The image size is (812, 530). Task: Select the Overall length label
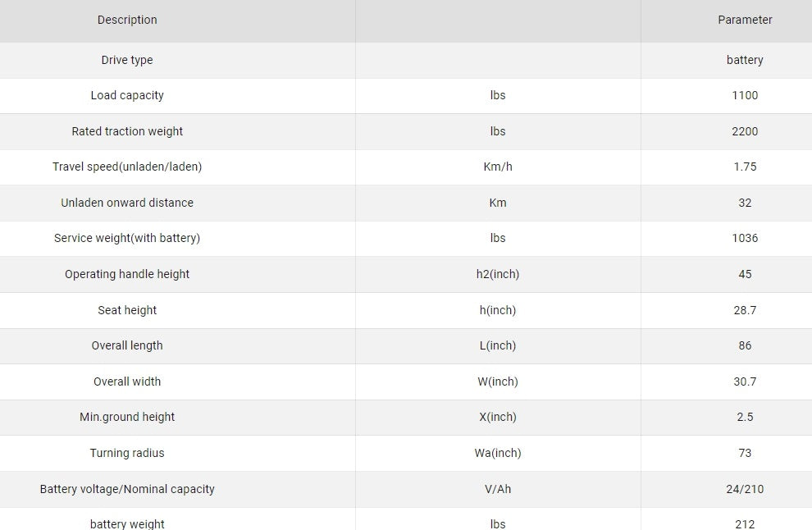[127, 345]
